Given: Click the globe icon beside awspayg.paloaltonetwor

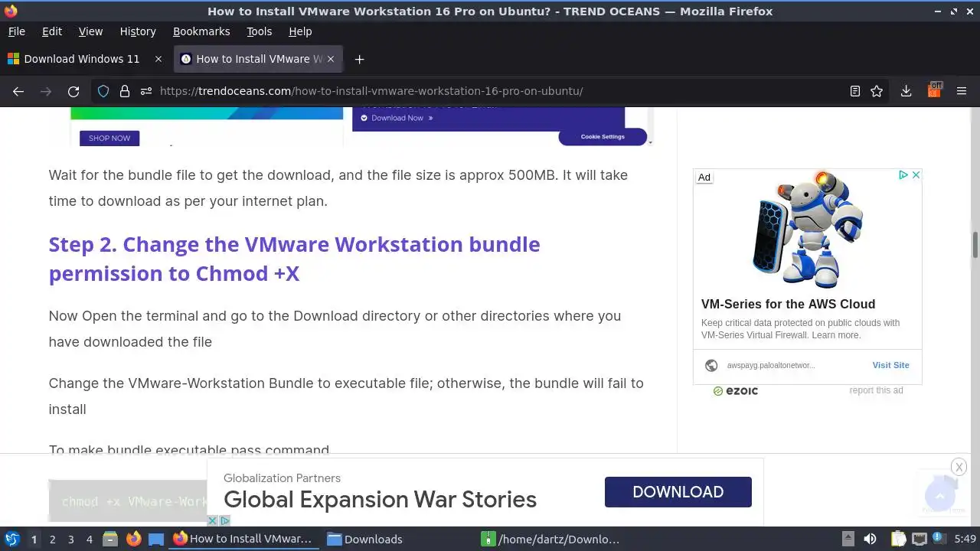Looking at the screenshot, I should 711,366.
